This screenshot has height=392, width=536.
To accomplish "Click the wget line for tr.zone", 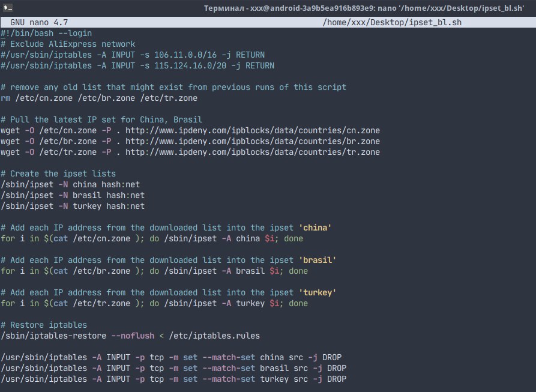I will [x=190, y=152].
